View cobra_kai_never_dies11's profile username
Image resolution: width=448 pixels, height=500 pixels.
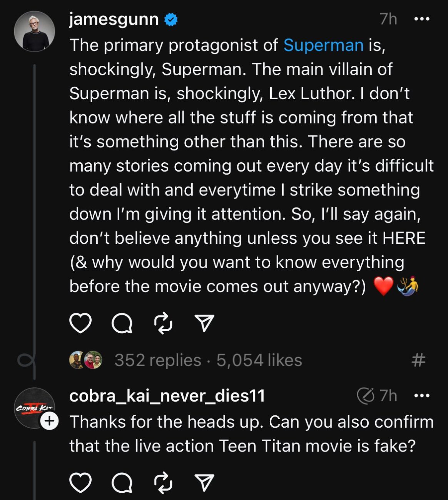coord(167,395)
